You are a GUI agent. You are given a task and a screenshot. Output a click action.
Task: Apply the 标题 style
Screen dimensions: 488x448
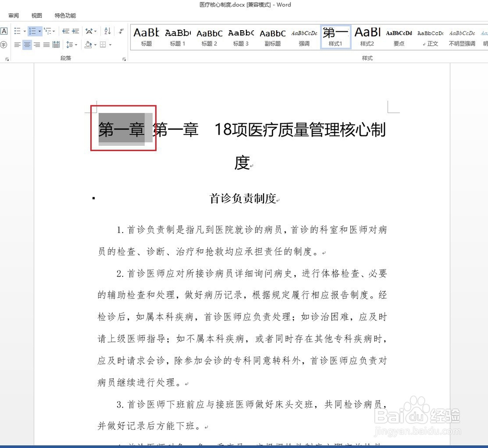[x=146, y=37]
